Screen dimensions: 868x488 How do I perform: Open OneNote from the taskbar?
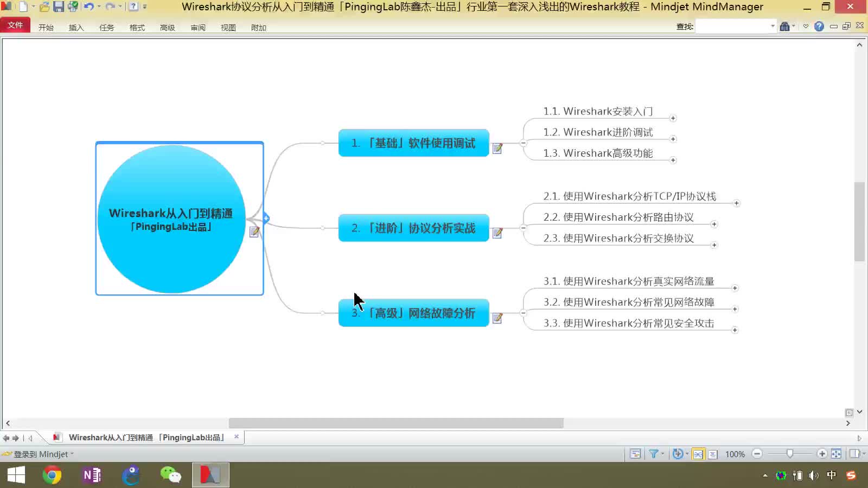coord(92,476)
